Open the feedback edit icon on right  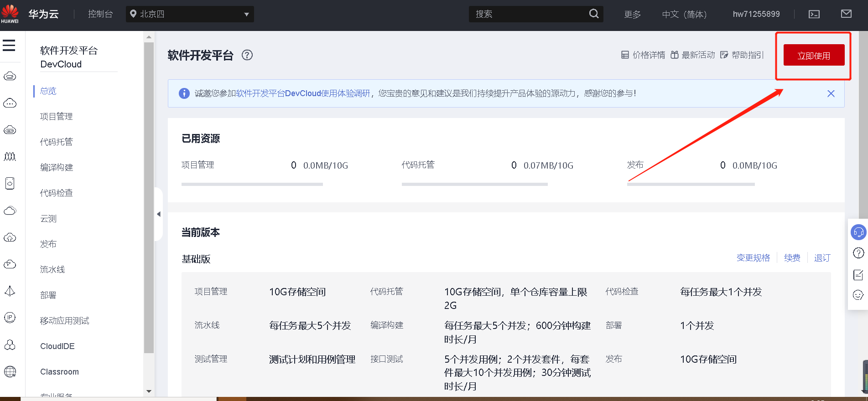858,275
